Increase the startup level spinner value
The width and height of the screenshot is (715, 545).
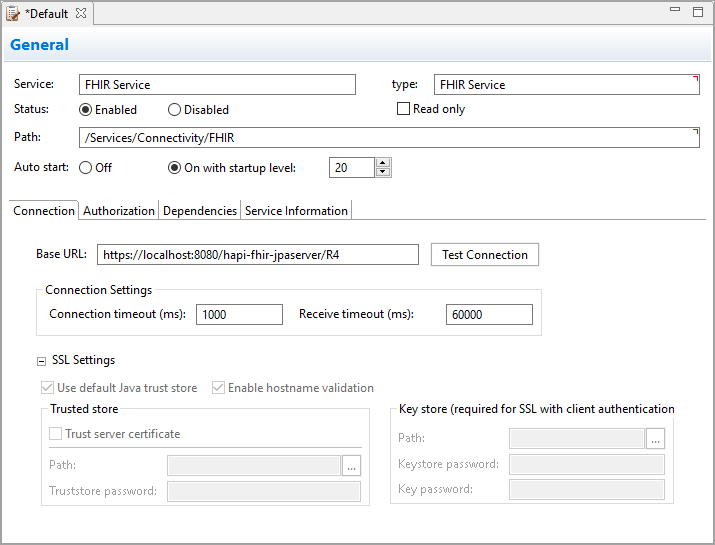pos(383,163)
